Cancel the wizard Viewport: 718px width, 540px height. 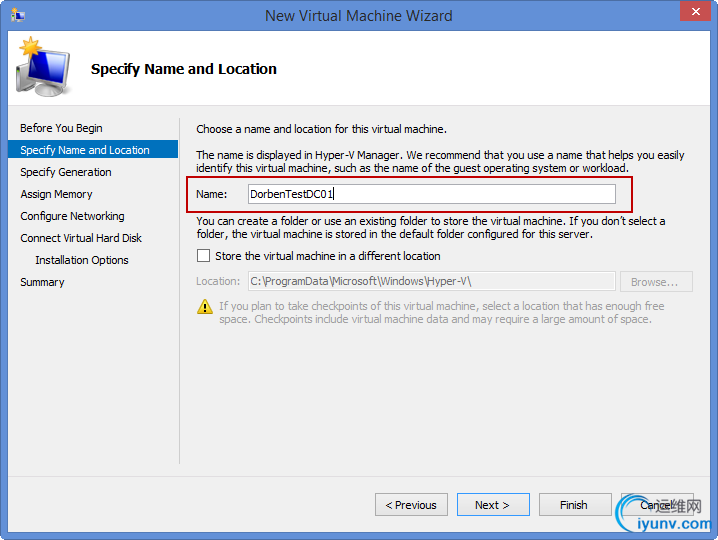pyautogui.click(x=657, y=505)
